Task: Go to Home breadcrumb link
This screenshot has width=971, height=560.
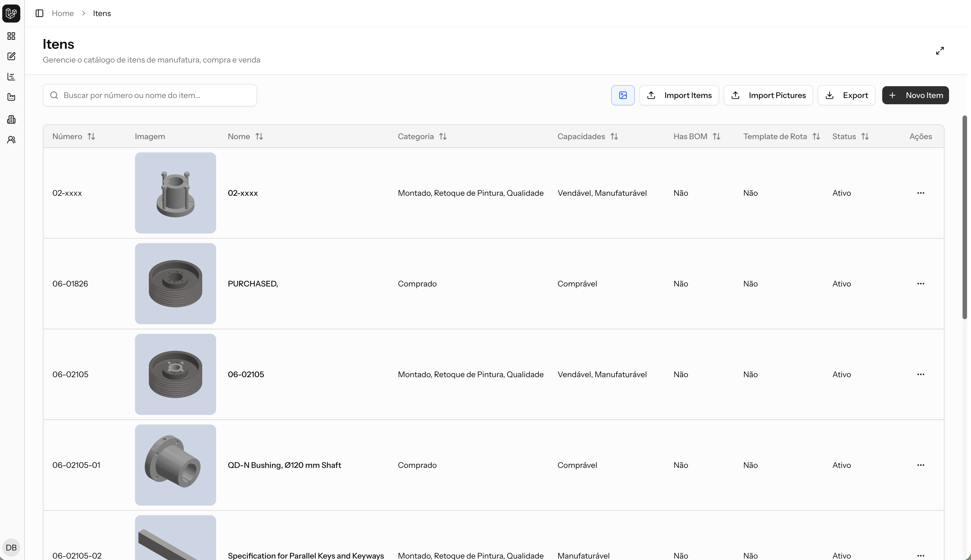Action: 63,14
